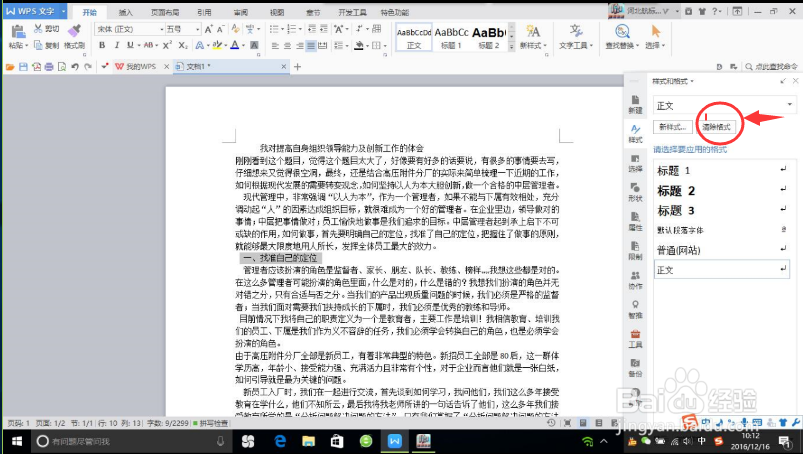Image resolution: width=803 pixels, height=454 pixels.
Task: Click the 清除格式 button
Action: (716, 127)
